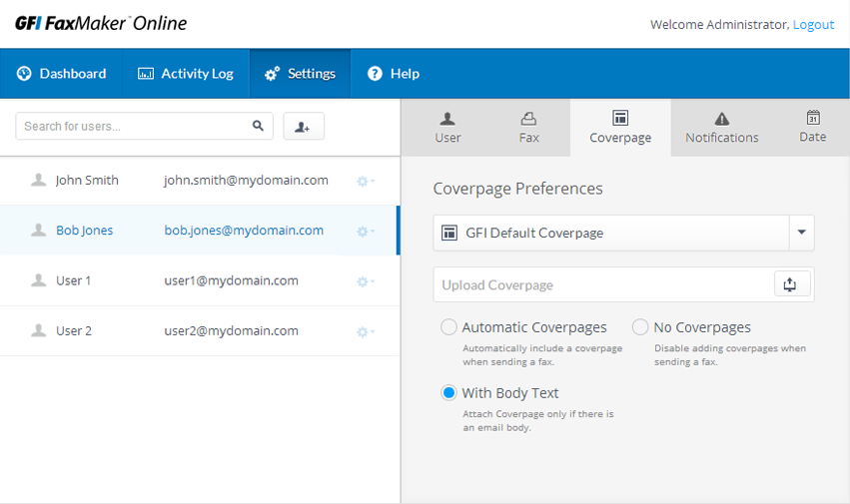Screen dimensions: 850x504
Task: Click the add user icon button
Action: click(x=304, y=127)
